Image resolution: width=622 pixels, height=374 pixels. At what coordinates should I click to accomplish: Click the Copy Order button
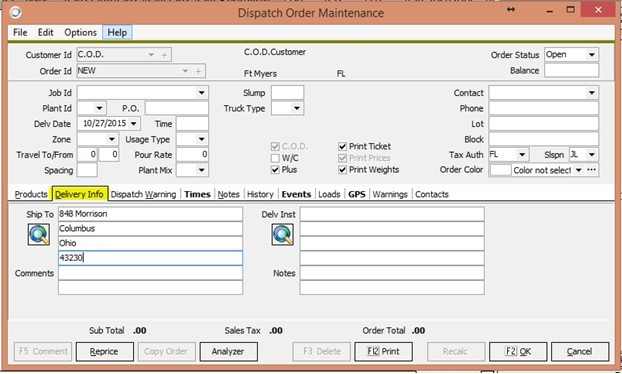pos(166,351)
